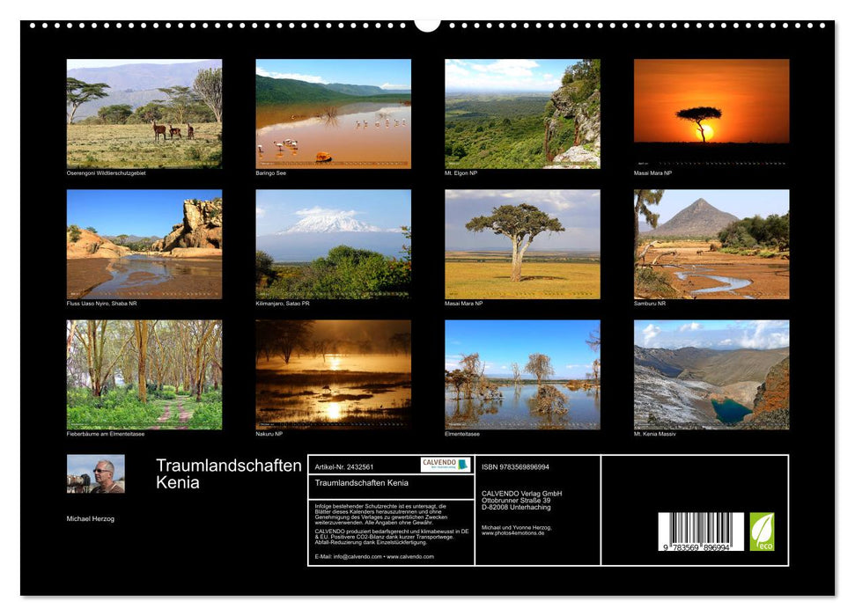Screen dimensions: 855x616
Task: Click the barcode number 9 783569 896994
Action: (x=697, y=547)
